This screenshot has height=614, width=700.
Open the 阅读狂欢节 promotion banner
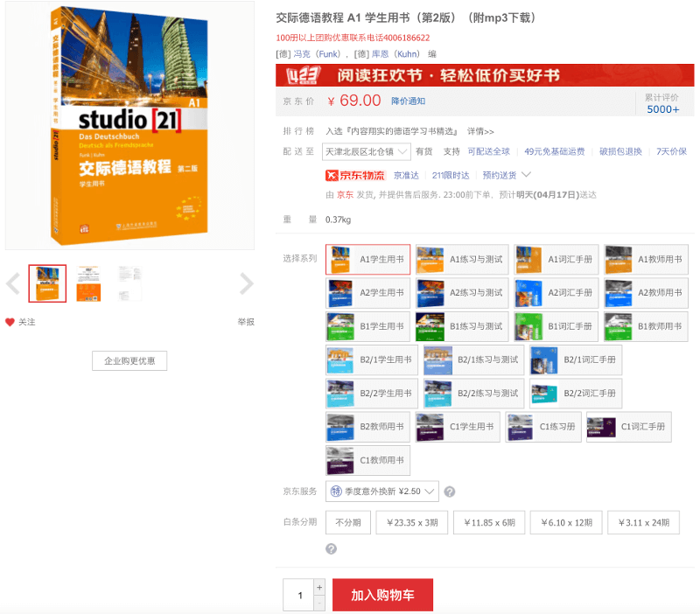(485, 75)
